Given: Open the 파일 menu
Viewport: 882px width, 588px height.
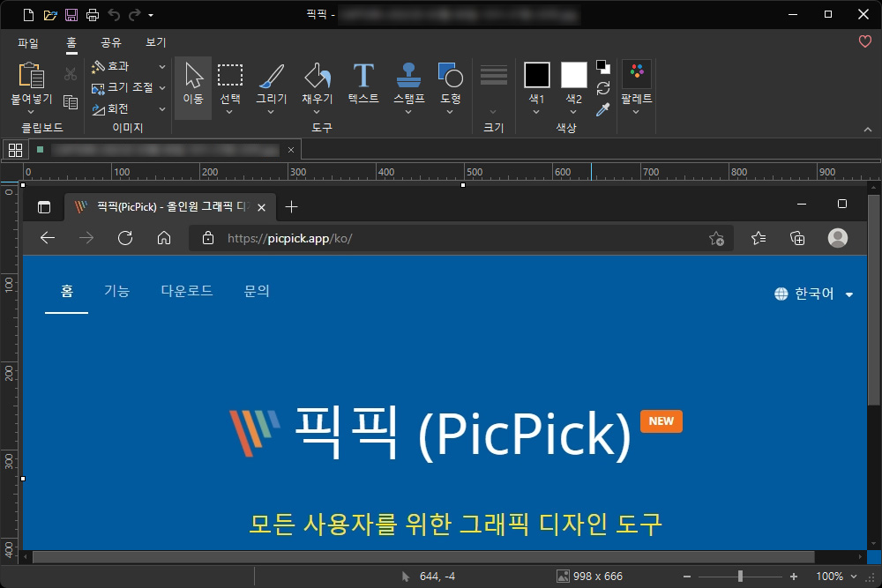Looking at the screenshot, I should click(x=28, y=42).
